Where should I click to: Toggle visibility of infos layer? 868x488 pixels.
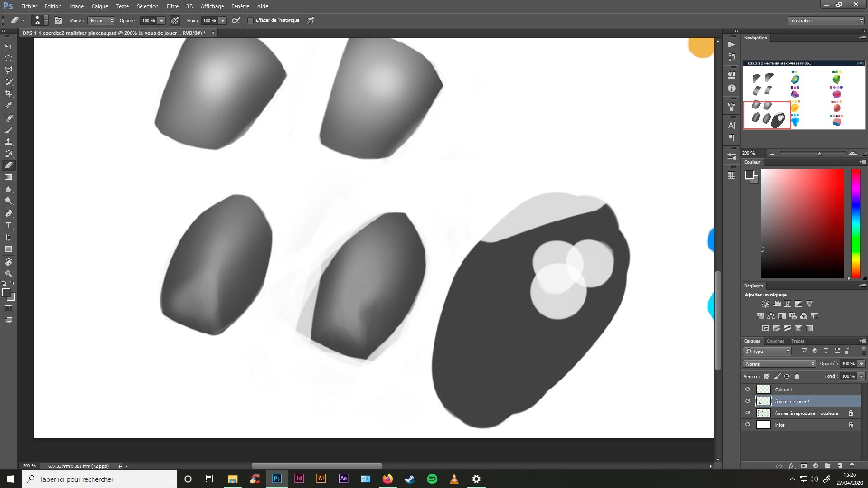click(747, 425)
